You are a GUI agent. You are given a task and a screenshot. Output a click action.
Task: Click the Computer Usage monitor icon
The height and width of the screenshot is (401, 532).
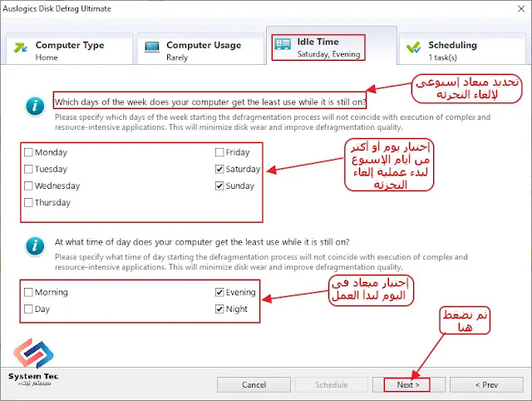(151, 47)
